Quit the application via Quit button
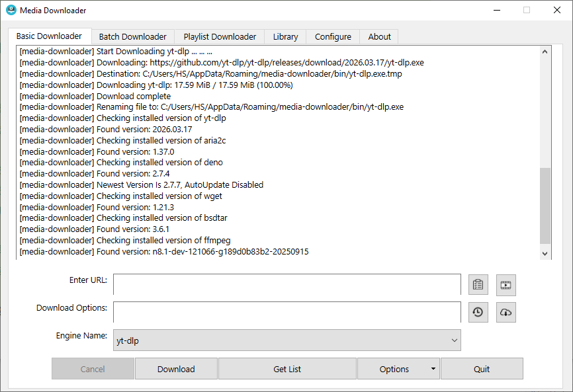This screenshot has width=573, height=392. coord(482,369)
